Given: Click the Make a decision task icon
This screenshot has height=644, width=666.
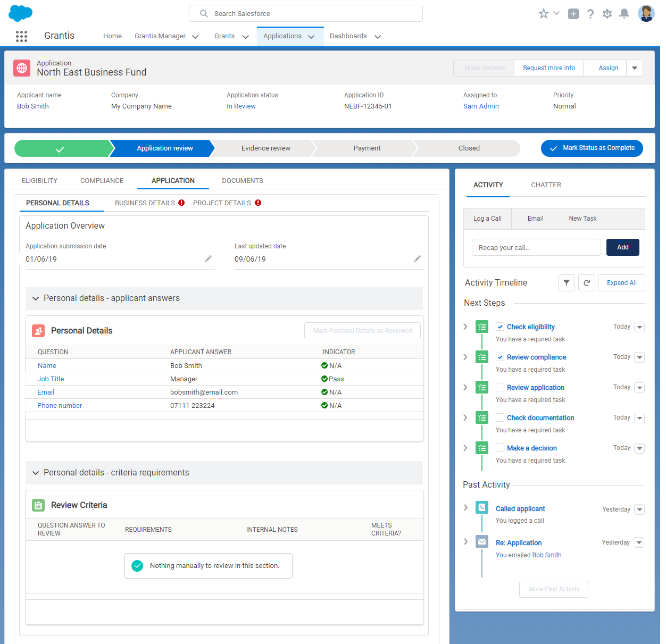Looking at the screenshot, I should [x=482, y=448].
